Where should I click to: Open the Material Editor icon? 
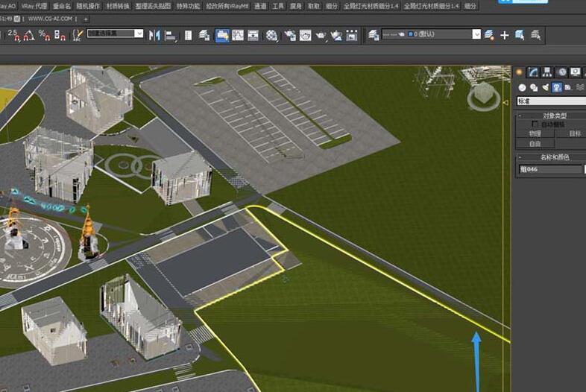pyautogui.click(x=271, y=35)
